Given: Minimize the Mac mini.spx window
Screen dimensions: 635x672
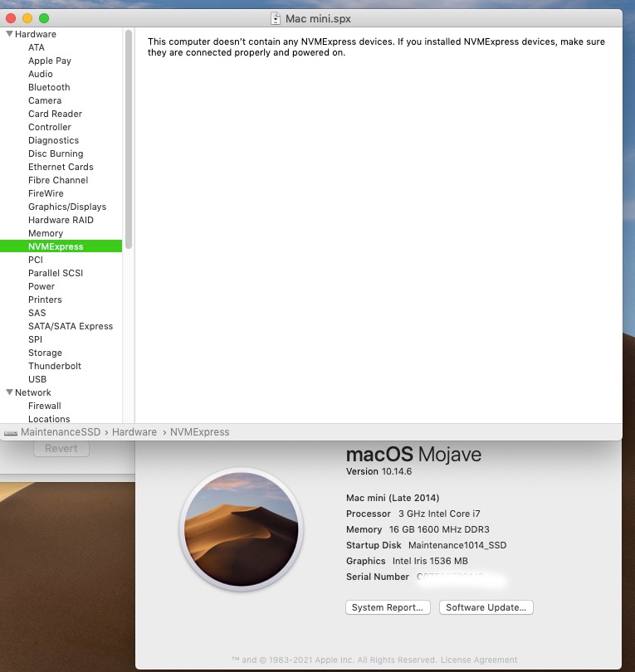Looking at the screenshot, I should [27, 18].
